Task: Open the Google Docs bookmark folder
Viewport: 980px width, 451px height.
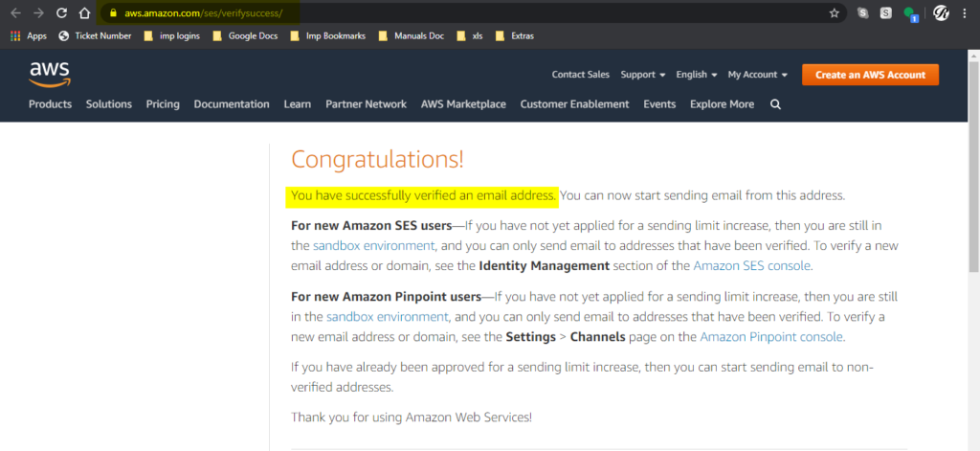Action: [x=245, y=35]
